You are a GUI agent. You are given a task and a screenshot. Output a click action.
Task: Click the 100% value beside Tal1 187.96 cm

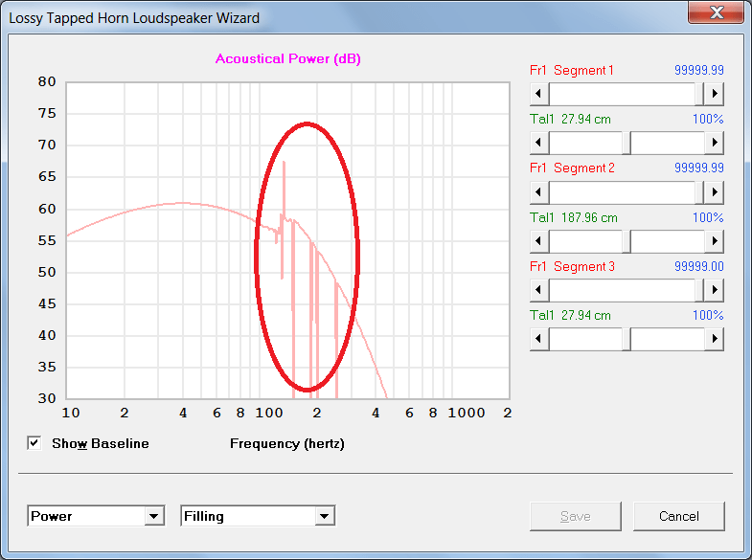point(708,217)
